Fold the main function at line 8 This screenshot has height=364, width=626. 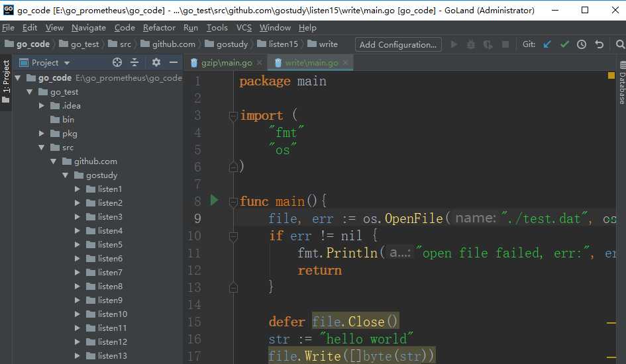pyautogui.click(x=234, y=202)
